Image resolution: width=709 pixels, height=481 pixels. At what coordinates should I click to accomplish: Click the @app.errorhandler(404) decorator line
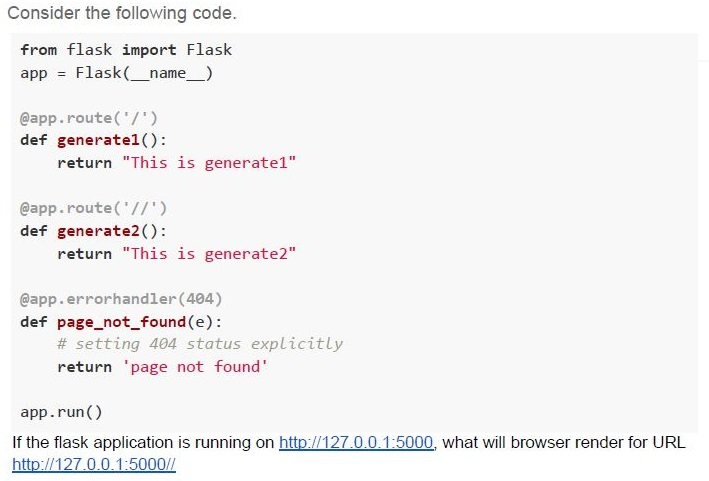pos(121,299)
